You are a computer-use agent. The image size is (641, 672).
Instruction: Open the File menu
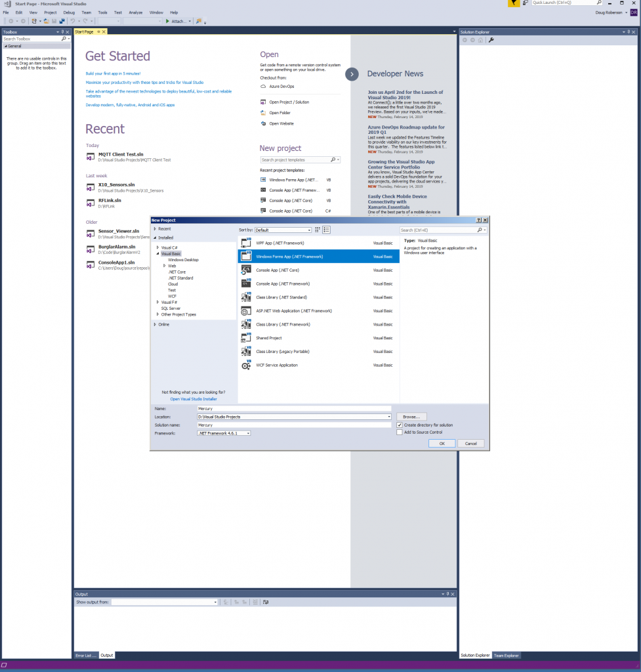coord(5,12)
